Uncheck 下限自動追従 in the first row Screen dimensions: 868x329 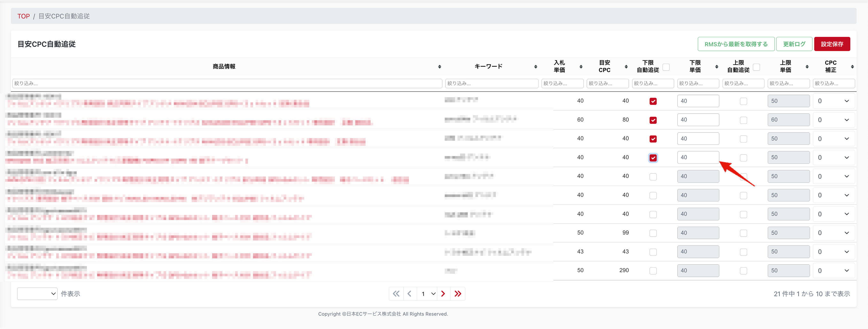653,101
